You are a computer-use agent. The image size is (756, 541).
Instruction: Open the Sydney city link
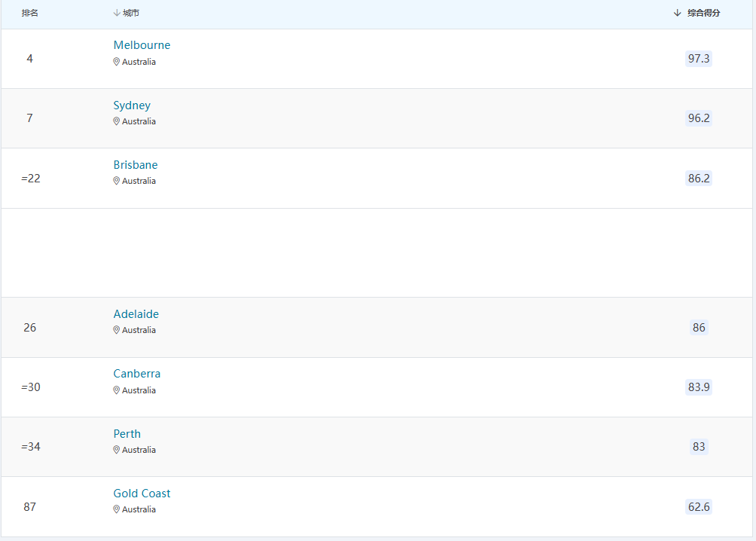[x=132, y=105]
